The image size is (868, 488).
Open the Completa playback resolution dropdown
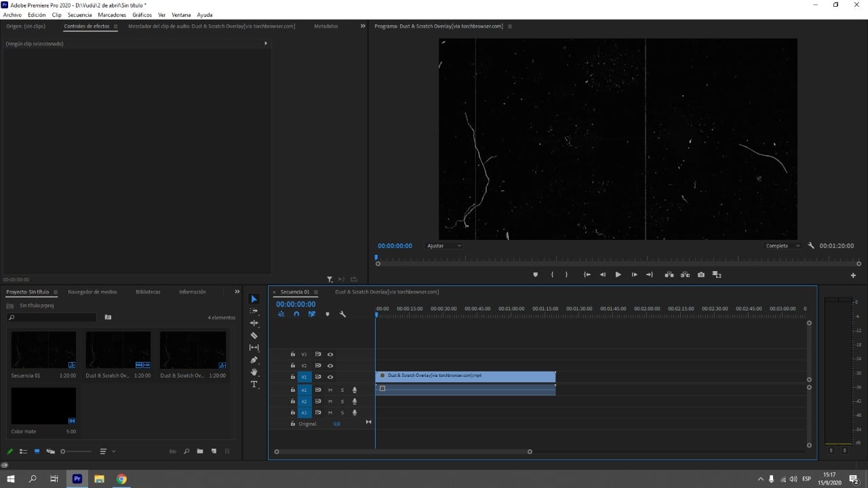(x=782, y=245)
